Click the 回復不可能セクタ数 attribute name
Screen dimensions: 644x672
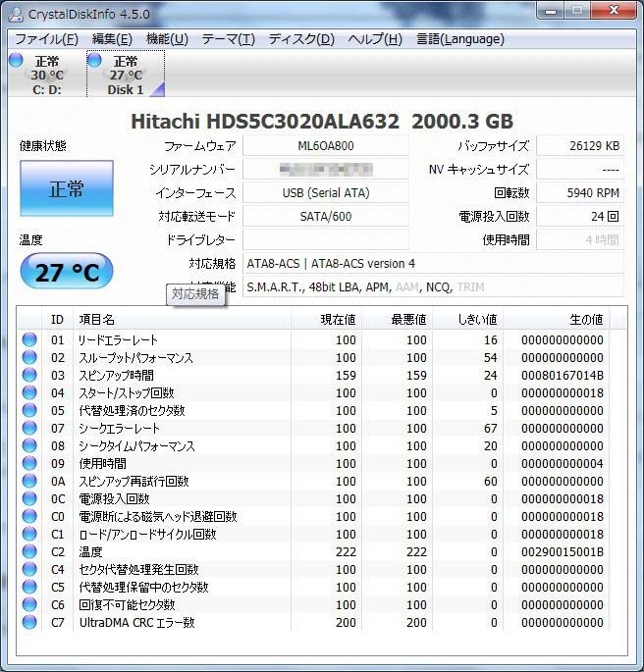click(x=127, y=604)
